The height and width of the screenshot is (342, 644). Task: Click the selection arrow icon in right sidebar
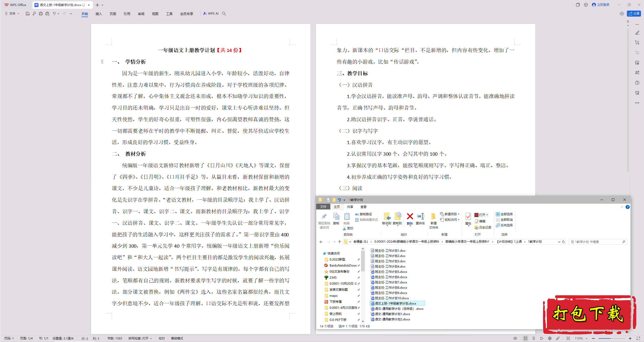pyautogui.click(x=637, y=42)
